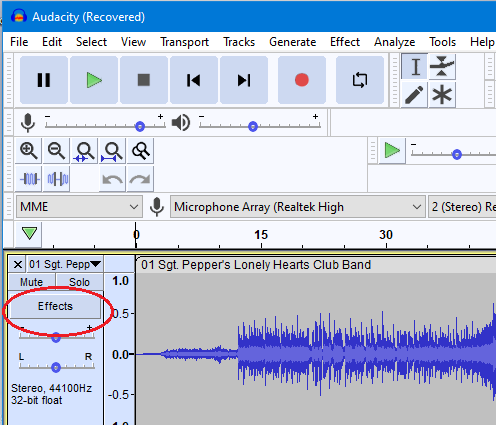Adjust the recording volume slider
The width and height of the screenshot is (496, 425).
click(105, 126)
